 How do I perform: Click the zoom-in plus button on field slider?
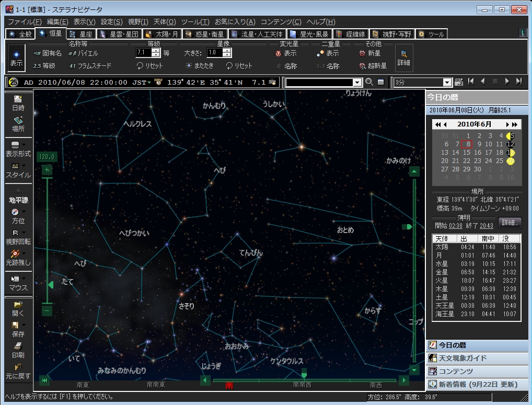tap(47, 170)
